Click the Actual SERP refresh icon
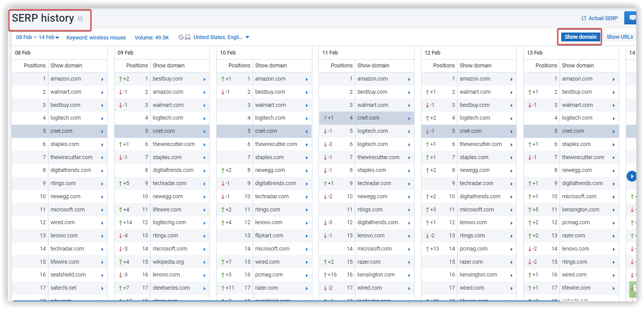This screenshot has width=644, height=309. click(x=584, y=18)
